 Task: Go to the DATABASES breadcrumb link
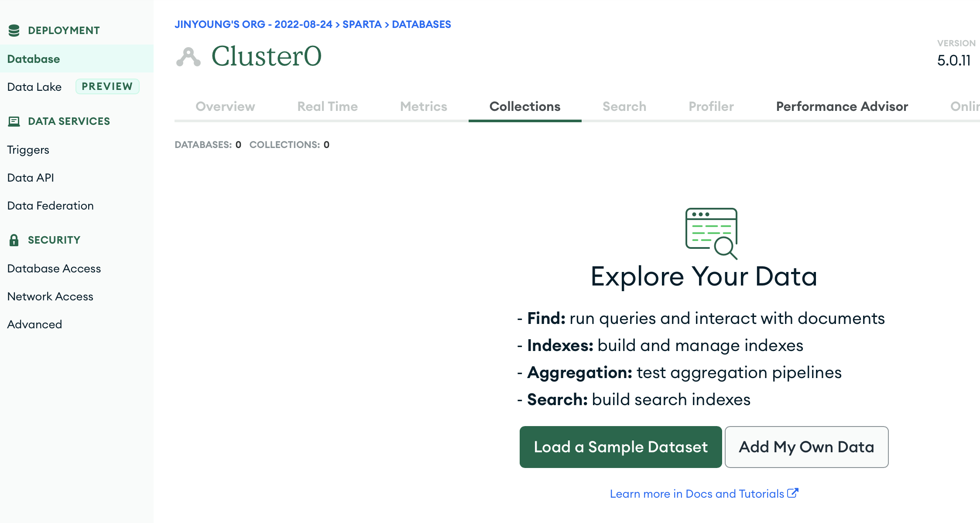[x=421, y=24]
